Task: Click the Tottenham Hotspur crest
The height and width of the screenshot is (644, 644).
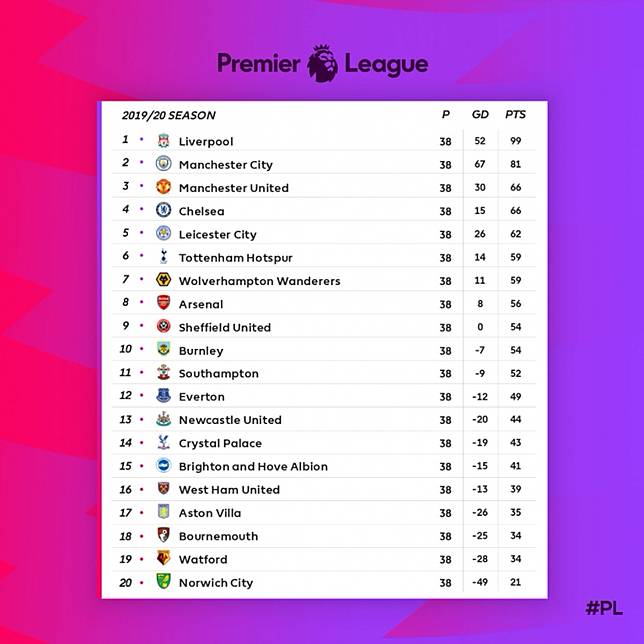Action: point(163,257)
